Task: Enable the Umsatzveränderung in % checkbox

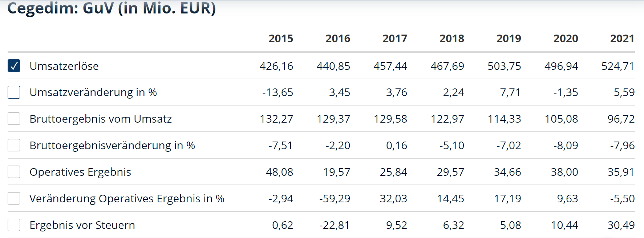Action: pyautogui.click(x=14, y=92)
